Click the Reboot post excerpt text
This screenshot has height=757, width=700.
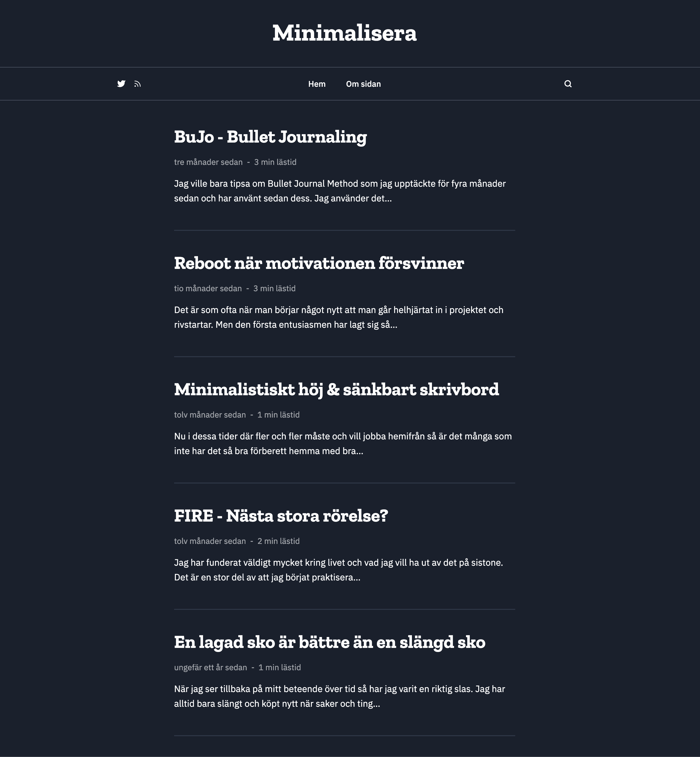[339, 317]
